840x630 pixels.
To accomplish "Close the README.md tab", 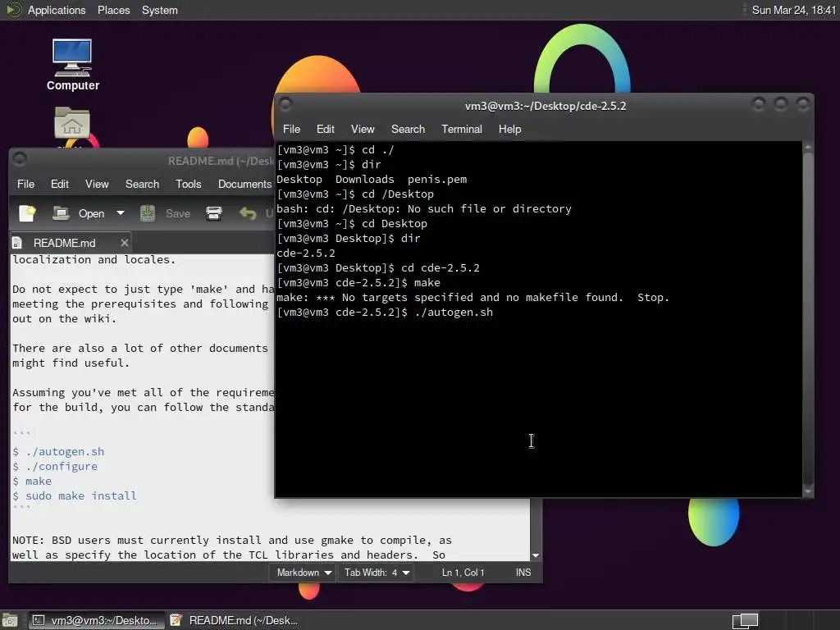I will point(125,243).
